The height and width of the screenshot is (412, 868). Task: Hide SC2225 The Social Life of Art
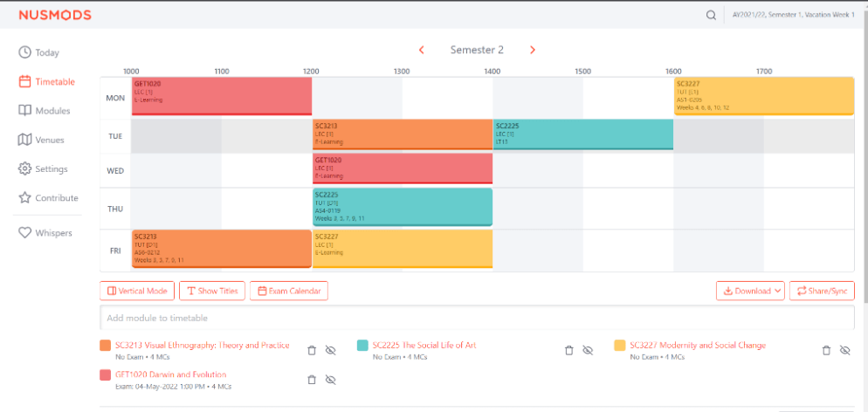pyautogui.click(x=588, y=350)
